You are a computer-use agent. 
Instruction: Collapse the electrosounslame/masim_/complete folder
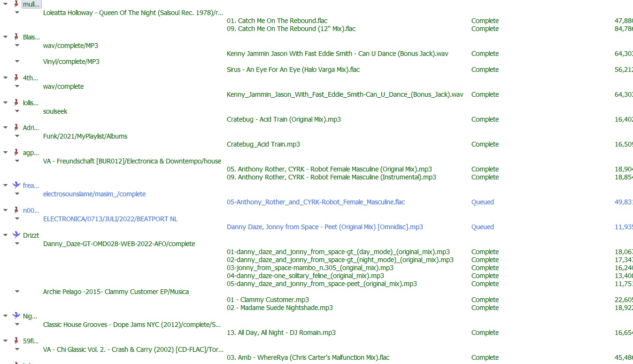[17, 194]
